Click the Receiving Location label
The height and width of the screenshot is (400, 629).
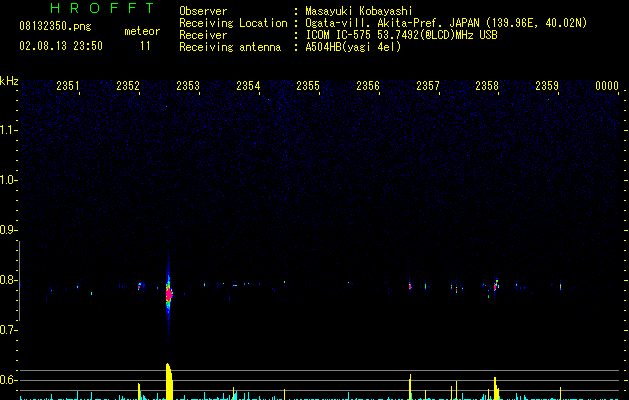(233, 23)
